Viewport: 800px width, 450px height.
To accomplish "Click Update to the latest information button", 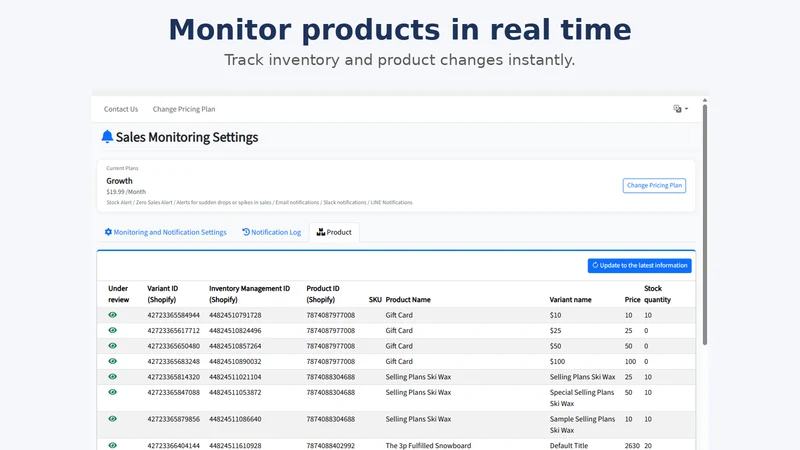I will [639, 265].
